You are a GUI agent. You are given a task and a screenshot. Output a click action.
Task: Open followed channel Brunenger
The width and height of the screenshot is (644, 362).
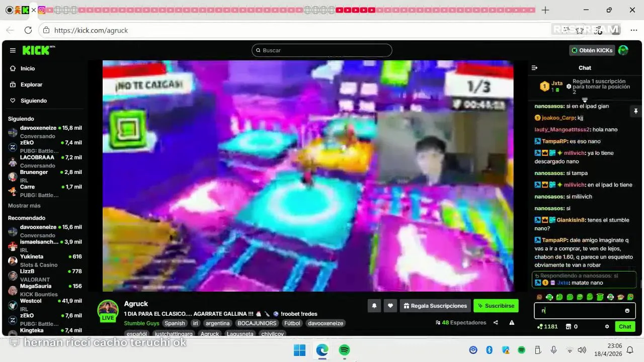(45, 176)
